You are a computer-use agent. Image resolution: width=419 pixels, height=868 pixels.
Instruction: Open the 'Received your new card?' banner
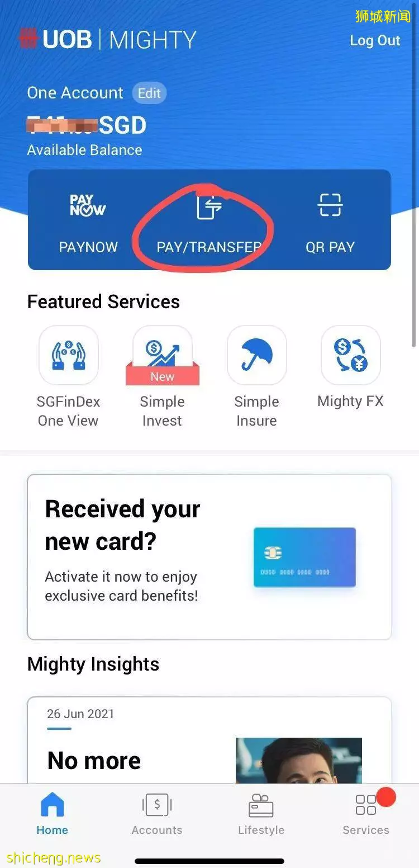(209, 557)
